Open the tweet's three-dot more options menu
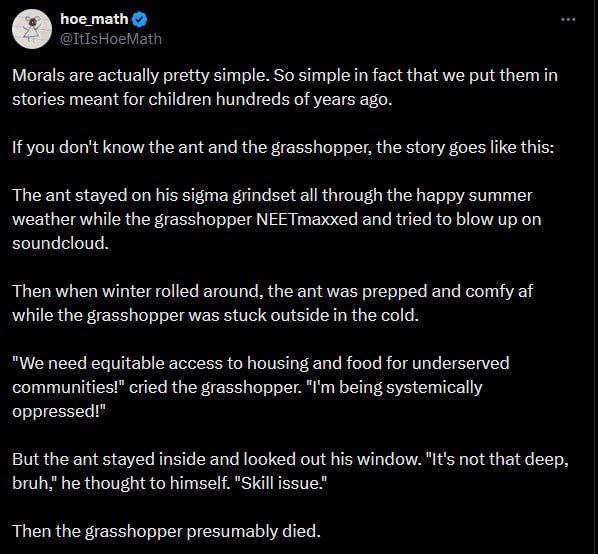The image size is (598, 554). pyautogui.click(x=568, y=19)
